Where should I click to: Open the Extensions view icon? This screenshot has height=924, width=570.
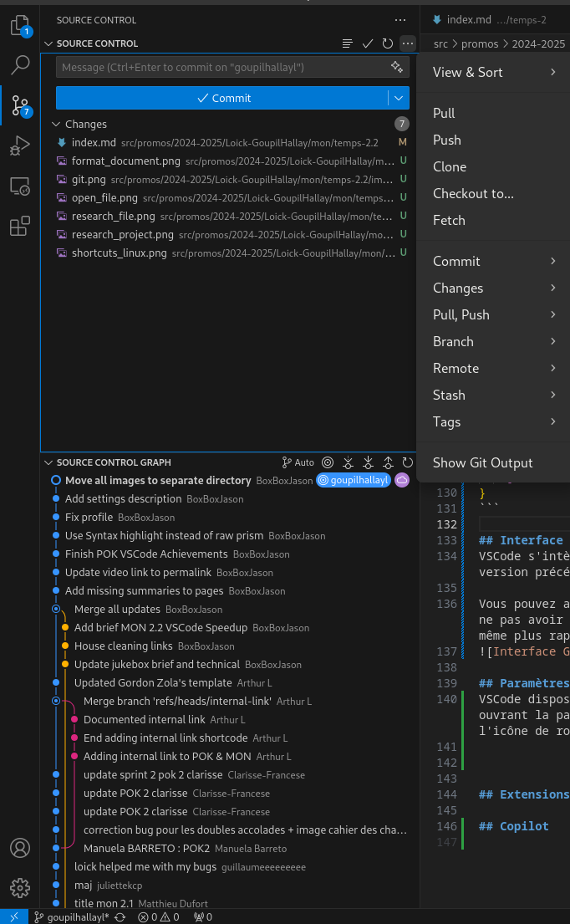(x=20, y=227)
